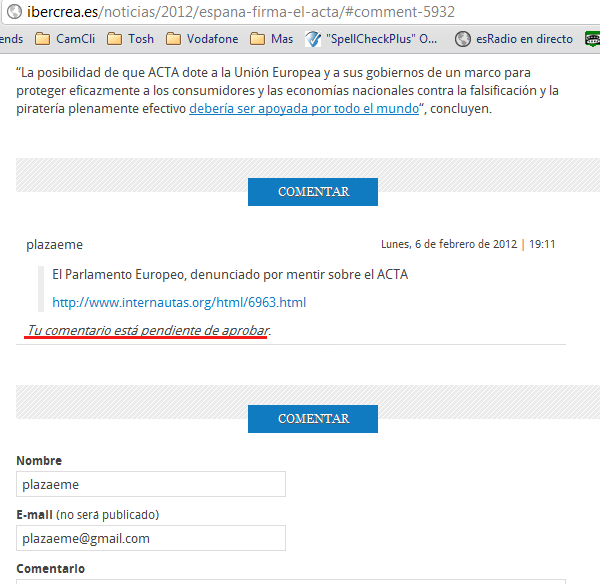Viewport: 600px width, 584px height.
Task: Open the SpellCheckPlus bookmark
Action: 372,39
